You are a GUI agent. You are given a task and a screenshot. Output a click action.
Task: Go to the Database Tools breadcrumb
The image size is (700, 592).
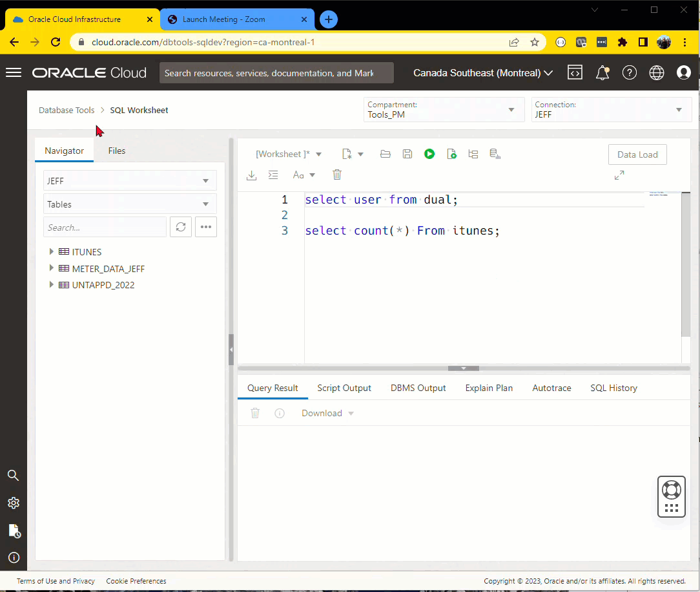click(x=67, y=110)
